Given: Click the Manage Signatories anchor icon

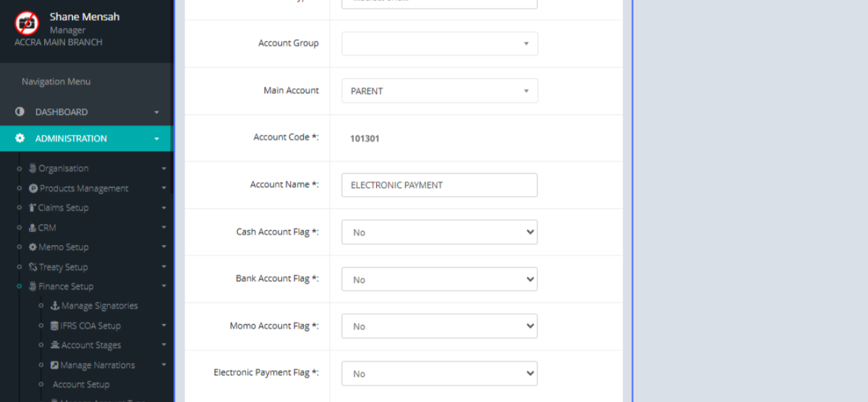Looking at the screenshot, I should [54, 306].
